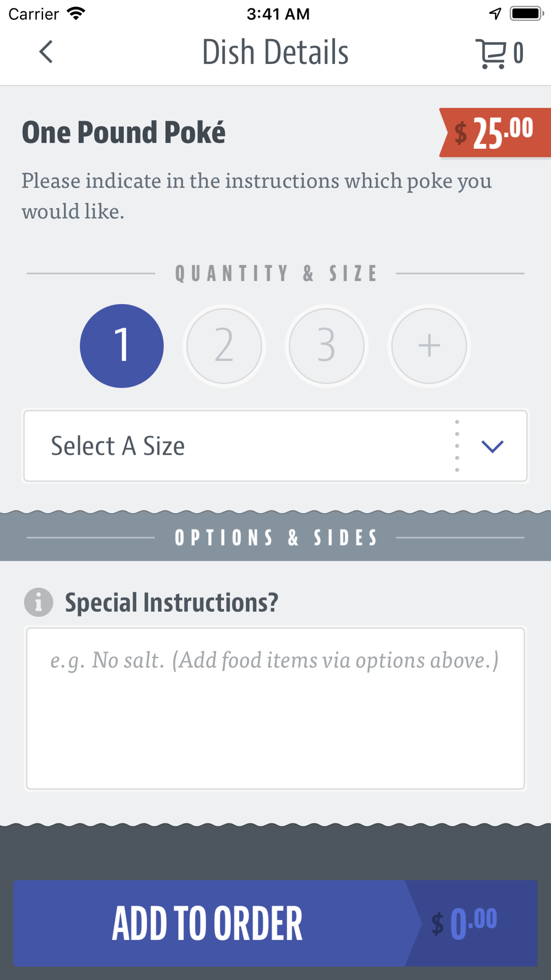Select quantity 2 circle
Screen dimensions: 551x980
pos(224,346)
